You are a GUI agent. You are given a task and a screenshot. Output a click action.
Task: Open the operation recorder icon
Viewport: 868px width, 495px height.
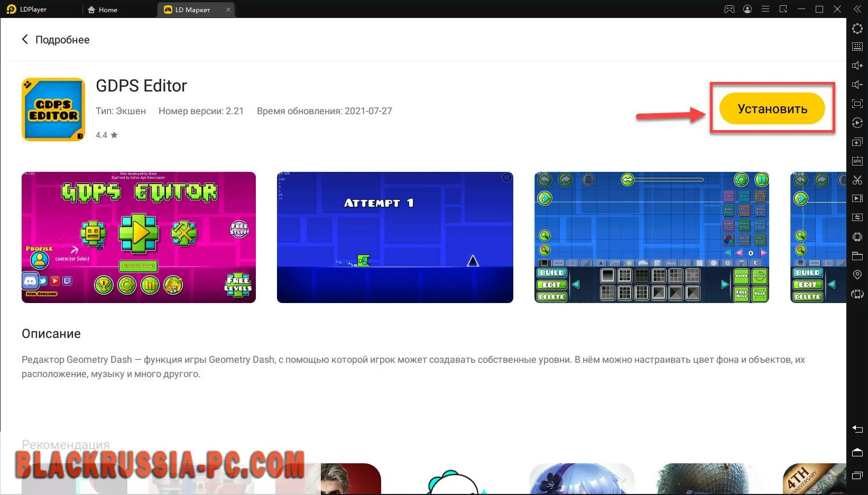[x=857, y=123]
